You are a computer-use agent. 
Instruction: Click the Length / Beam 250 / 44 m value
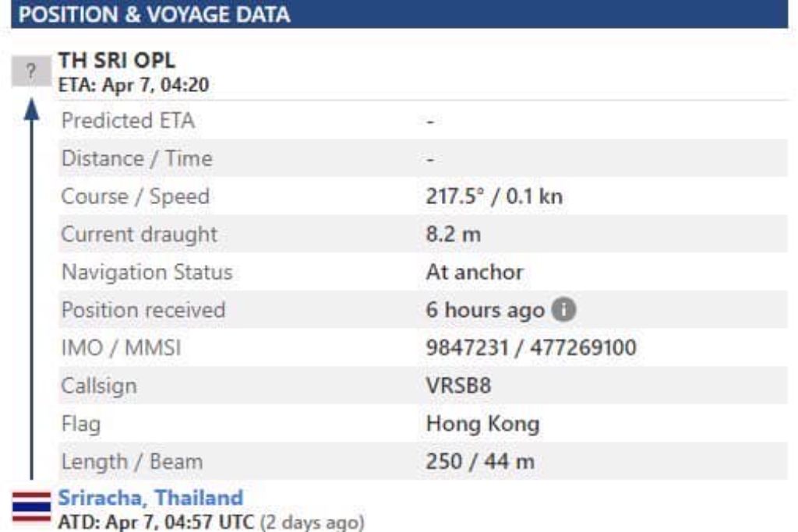(480, 462)
